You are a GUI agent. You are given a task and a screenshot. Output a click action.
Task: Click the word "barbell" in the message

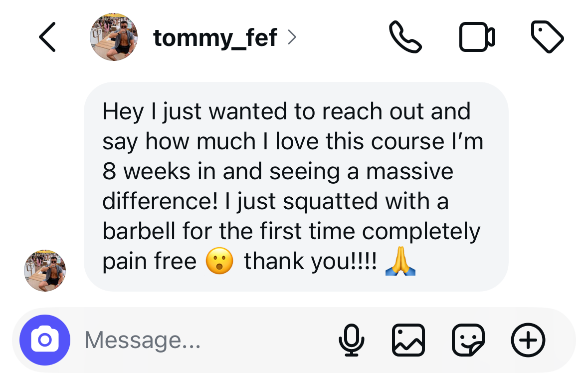pyautogui.click(x=139, y=231)
